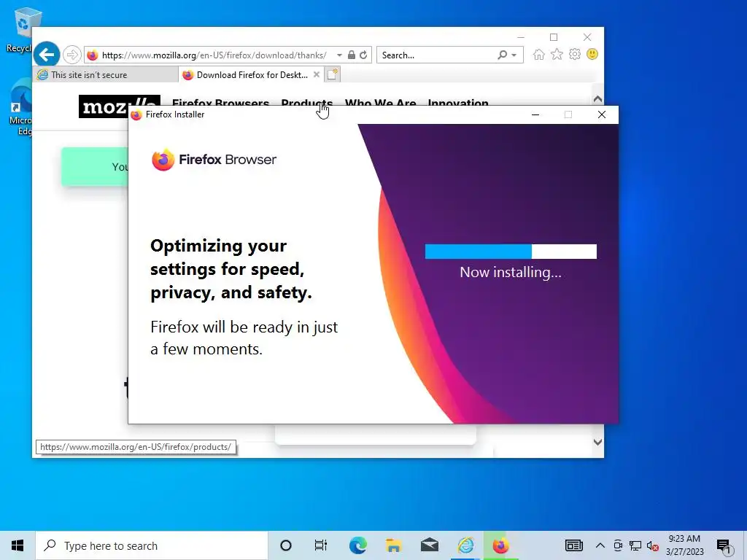Close the Firefox Installer window

(x=602, y=114)
